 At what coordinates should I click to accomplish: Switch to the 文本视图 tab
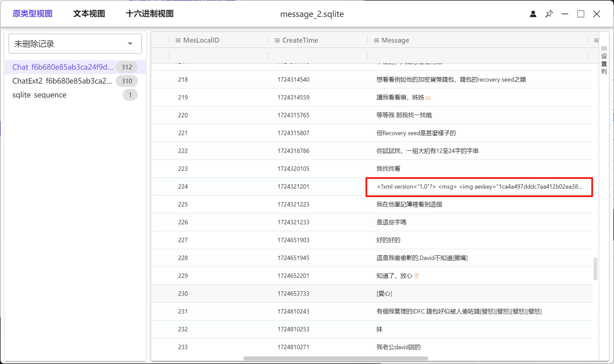tap(89, 14)
